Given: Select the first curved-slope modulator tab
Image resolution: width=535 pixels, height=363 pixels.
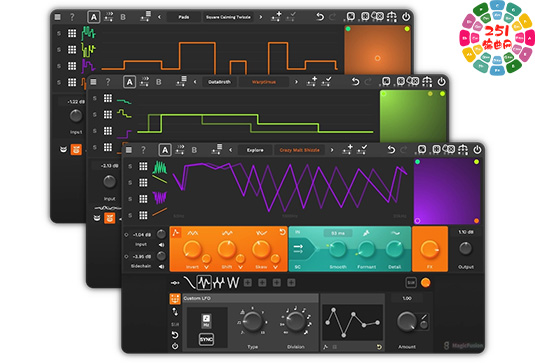Looking at the screenshot, I should [189, 282].
